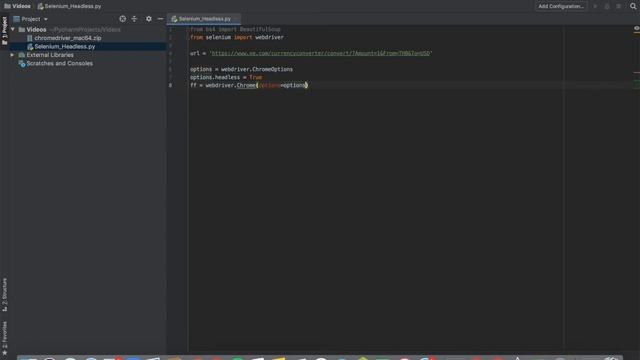Click the 'ff = webdriver.Chrome' line
The width and height of the screenshot is (640, 360).
(249, 85)
